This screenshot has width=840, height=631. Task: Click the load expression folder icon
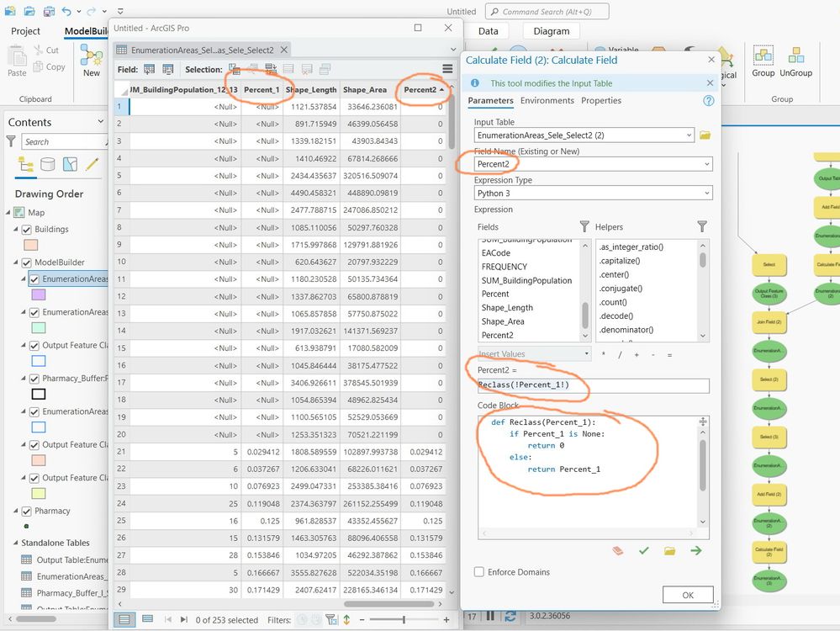pos(669,550)
